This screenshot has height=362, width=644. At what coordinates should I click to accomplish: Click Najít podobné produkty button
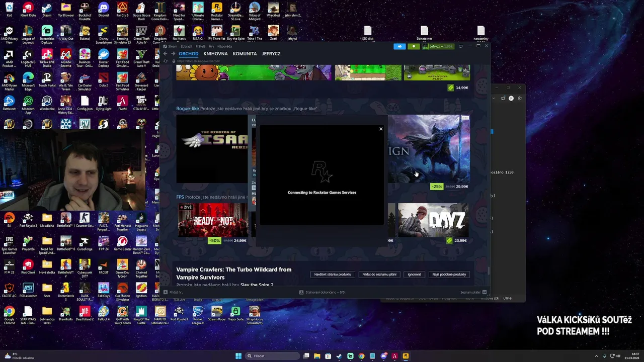click(449, 275)
